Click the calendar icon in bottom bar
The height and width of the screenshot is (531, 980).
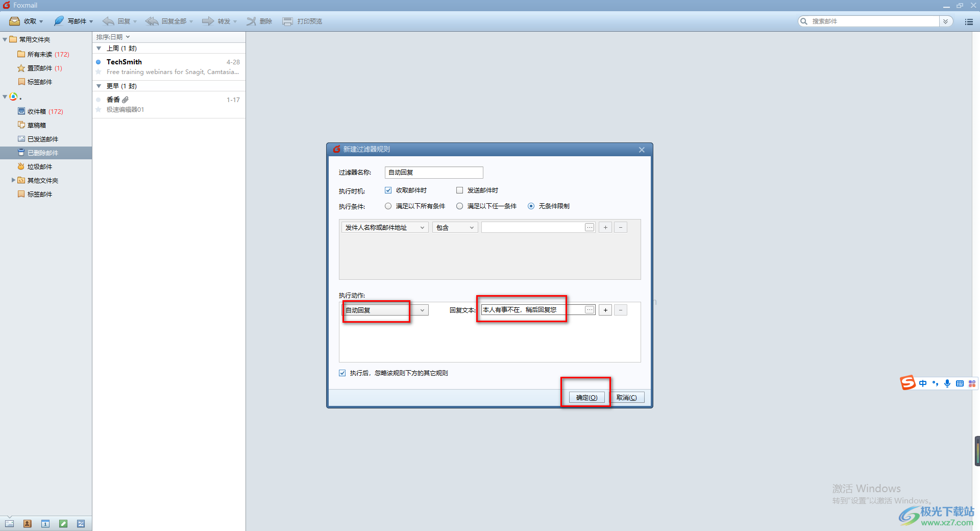click(45, 523)
